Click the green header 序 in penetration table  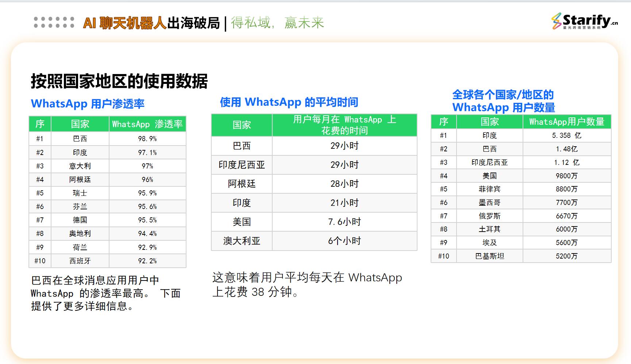40,124
